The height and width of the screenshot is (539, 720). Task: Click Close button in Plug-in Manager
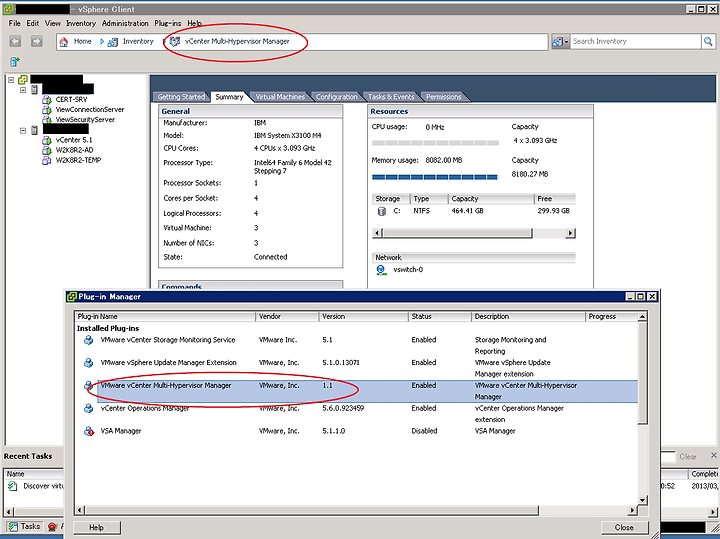pos(624,528)
